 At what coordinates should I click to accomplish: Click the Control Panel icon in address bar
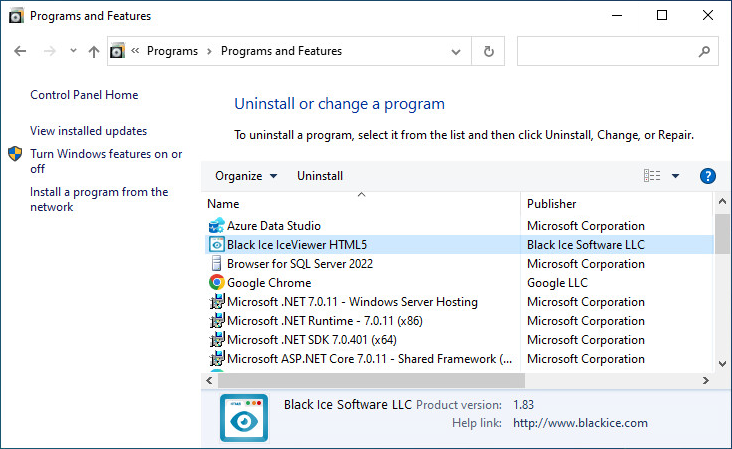(117, 50)
